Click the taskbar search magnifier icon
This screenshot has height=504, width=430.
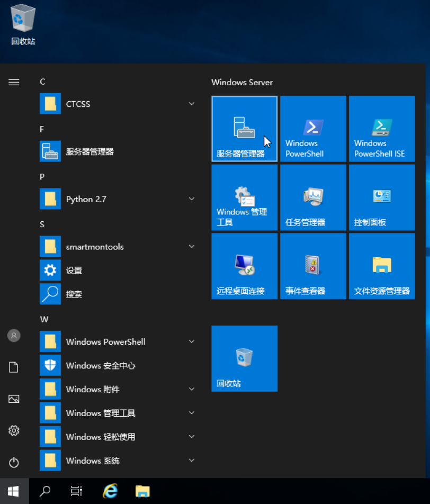[x=45, y=491]
